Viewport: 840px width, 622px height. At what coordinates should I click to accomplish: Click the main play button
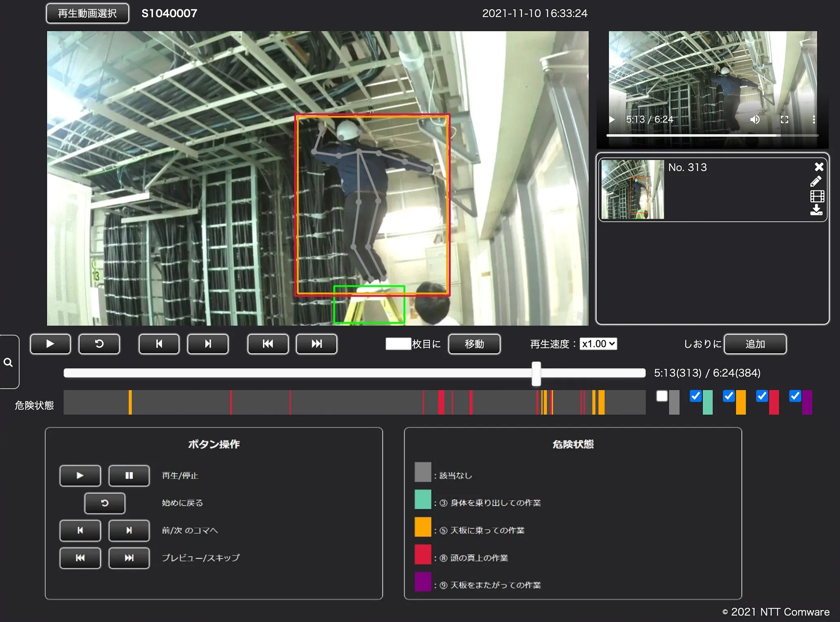(50, 344)
